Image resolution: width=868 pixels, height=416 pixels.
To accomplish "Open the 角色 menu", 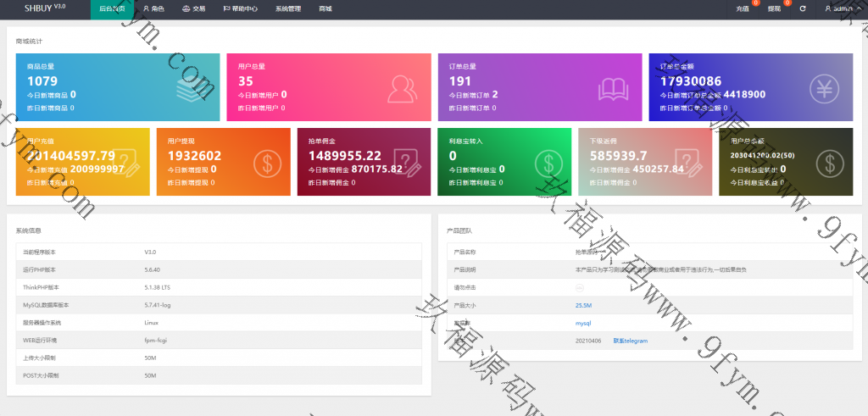I will tap(153, 8).
